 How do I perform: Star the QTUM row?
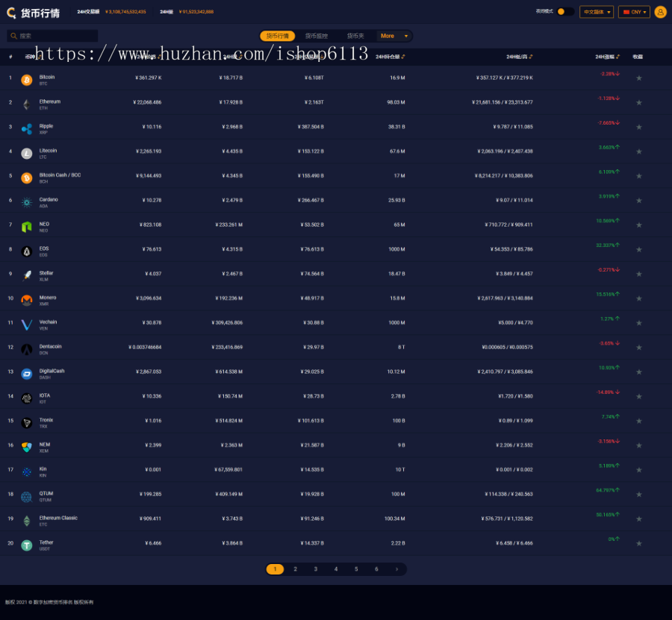tap(638, 494)
